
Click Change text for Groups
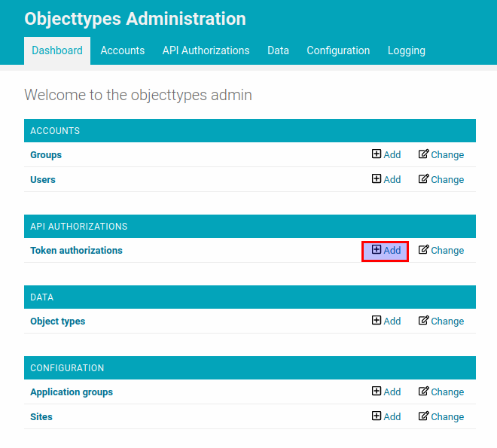point(447,154)
